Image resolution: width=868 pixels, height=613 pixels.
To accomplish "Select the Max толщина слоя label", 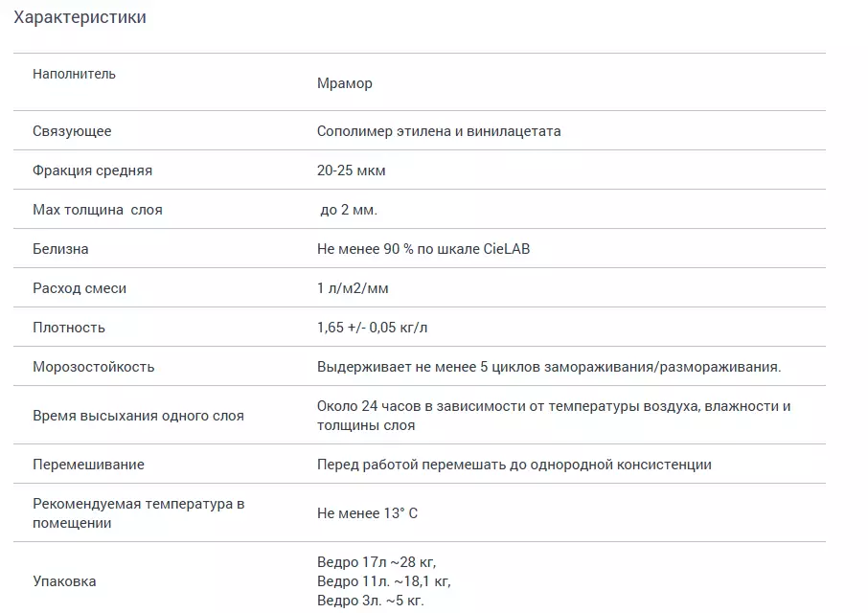I will coord(97,210).
